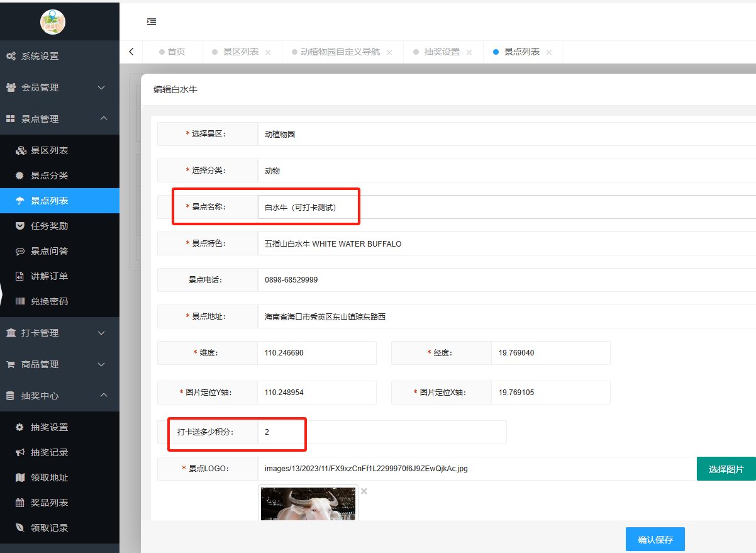The width and height of the screenshot is (756, 553).
Task: Open 抽奖记录 in the sidebar
Action: coord(60,452)
